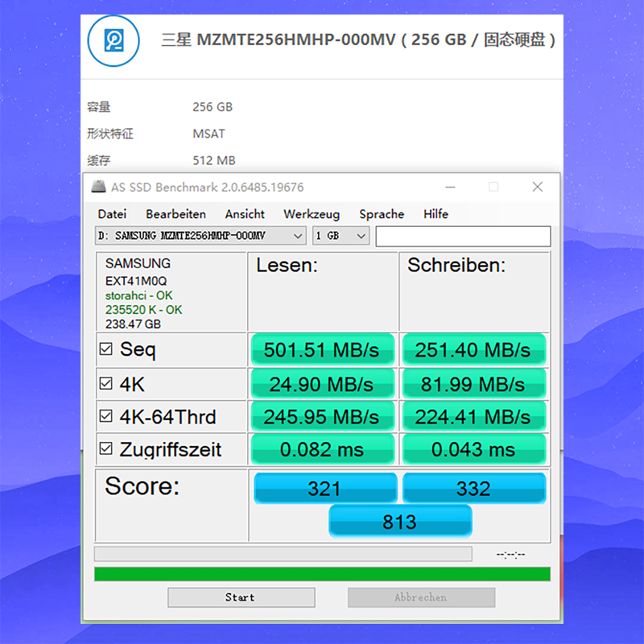Click the empty text field beside size dropdown
The height and width of the screenshot is (644, 644).
[464, 236]
